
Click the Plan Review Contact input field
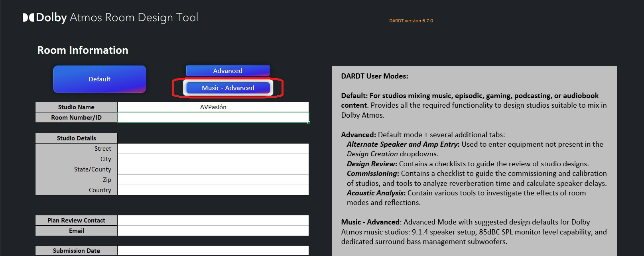coord(213,220)
